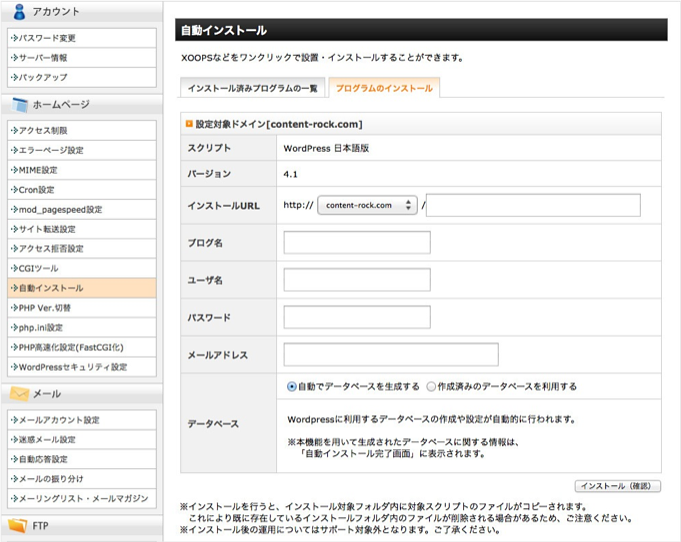Click the 'WordPress 日本語版' script value
Screen dimensions: 681x542
tap(326, 149)
